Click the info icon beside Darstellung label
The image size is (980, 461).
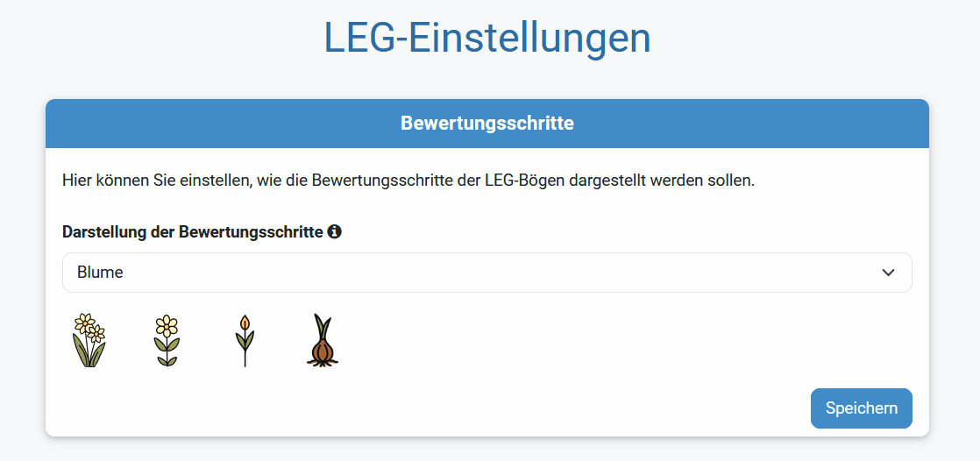(334, 232)
